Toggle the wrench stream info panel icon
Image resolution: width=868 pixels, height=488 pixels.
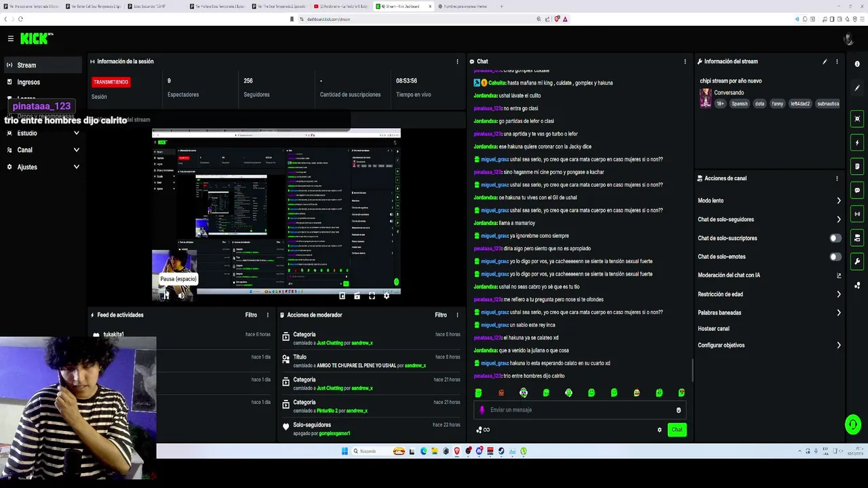tap(857, 262)
